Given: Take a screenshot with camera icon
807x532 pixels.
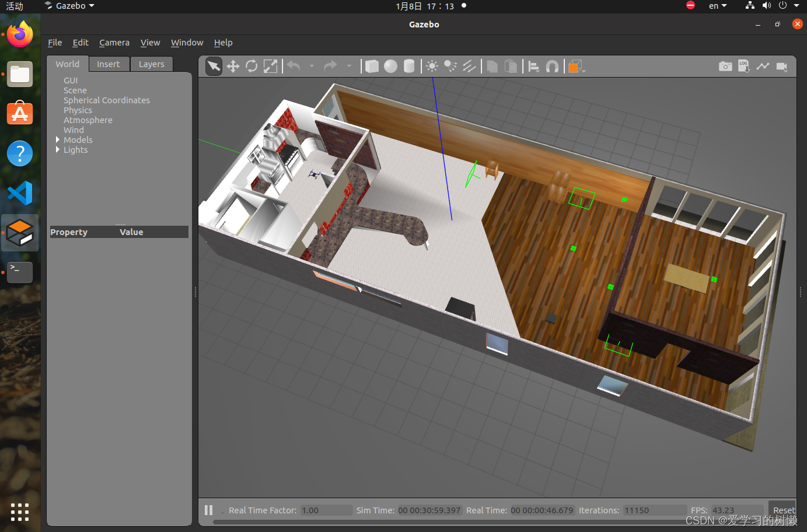Looking at the screenshot, I should pyautogui.click(x=725, y=66).
